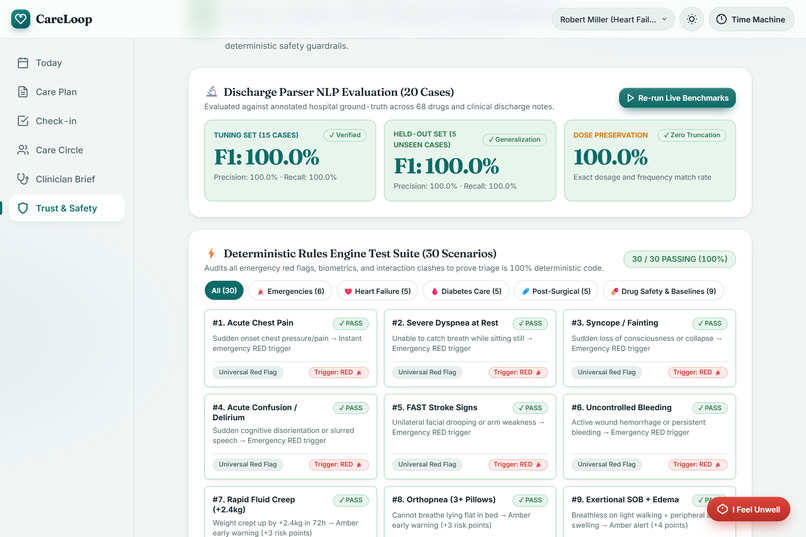806x537 pixels.
Task: Click the alert icon in I Feel Unwell
Action: tap(722, 509)
